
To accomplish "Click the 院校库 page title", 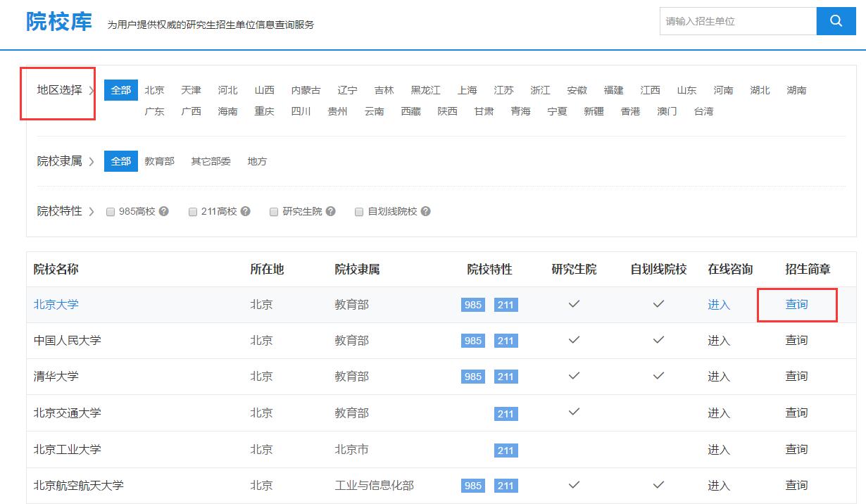I will 59,22.
